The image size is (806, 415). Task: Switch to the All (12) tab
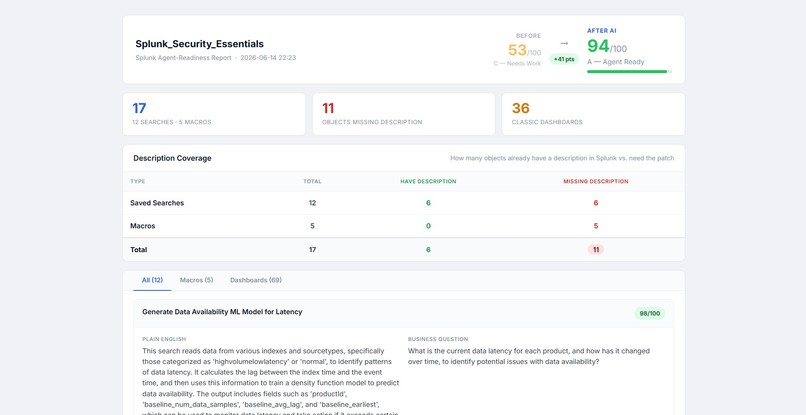(x=152, y=280)
